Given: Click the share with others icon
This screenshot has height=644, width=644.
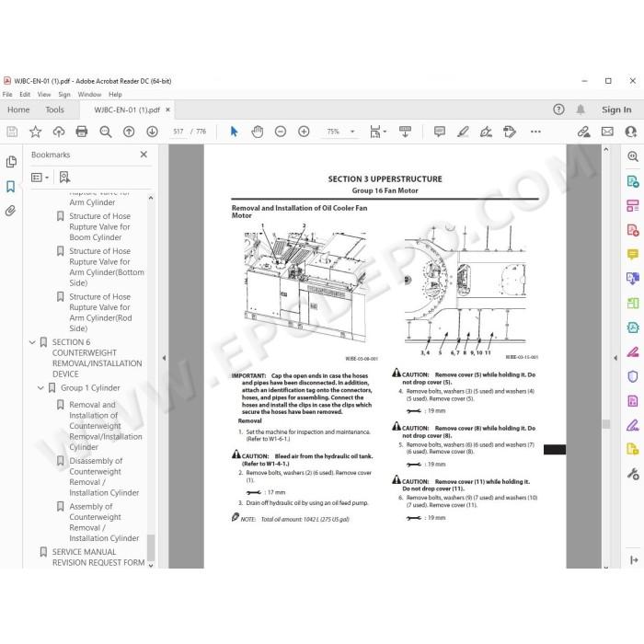Looking at the screenshot, I should pos(630,132).
